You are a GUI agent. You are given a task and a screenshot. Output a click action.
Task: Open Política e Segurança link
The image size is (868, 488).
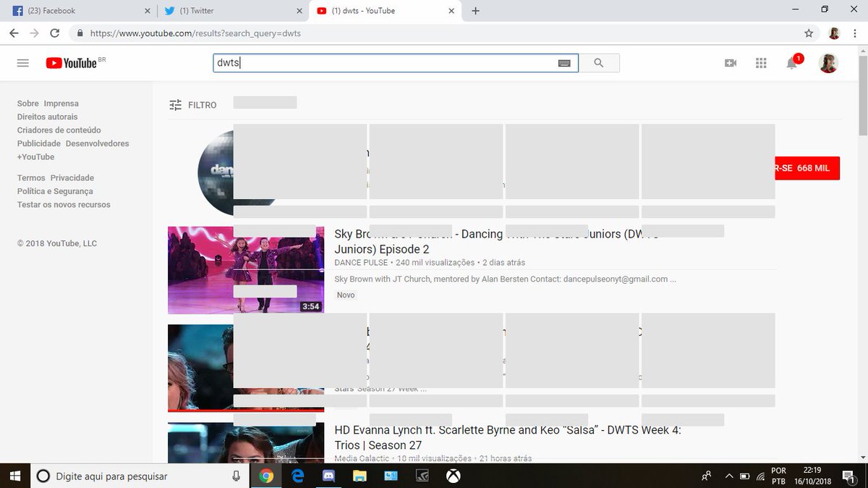[x=56, y=191]
